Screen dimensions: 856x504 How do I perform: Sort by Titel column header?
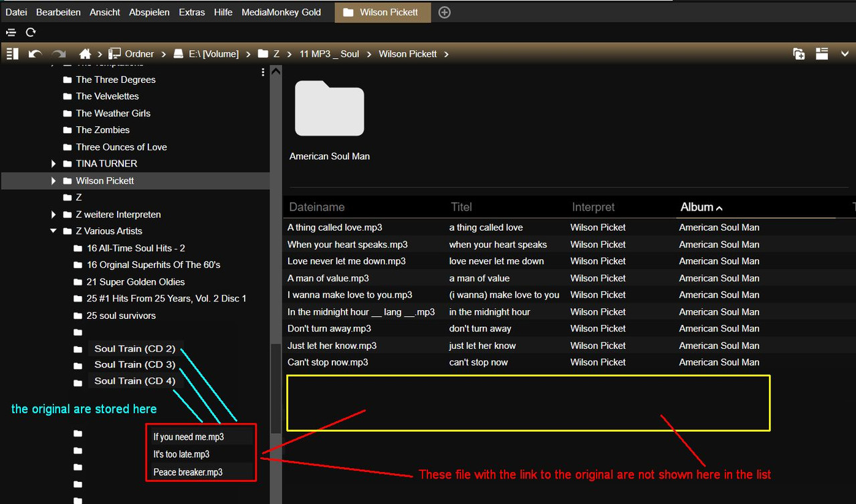click(461, 207)
